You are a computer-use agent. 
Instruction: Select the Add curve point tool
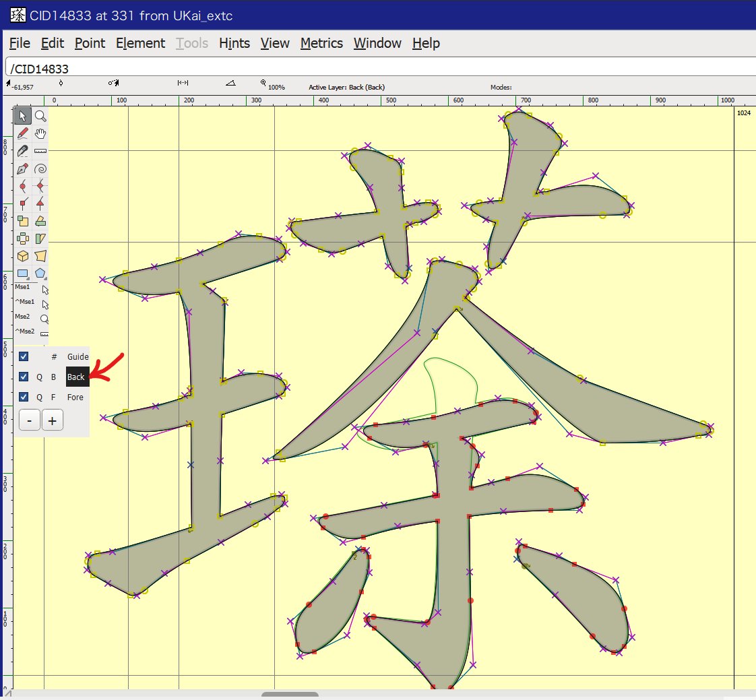23,186
